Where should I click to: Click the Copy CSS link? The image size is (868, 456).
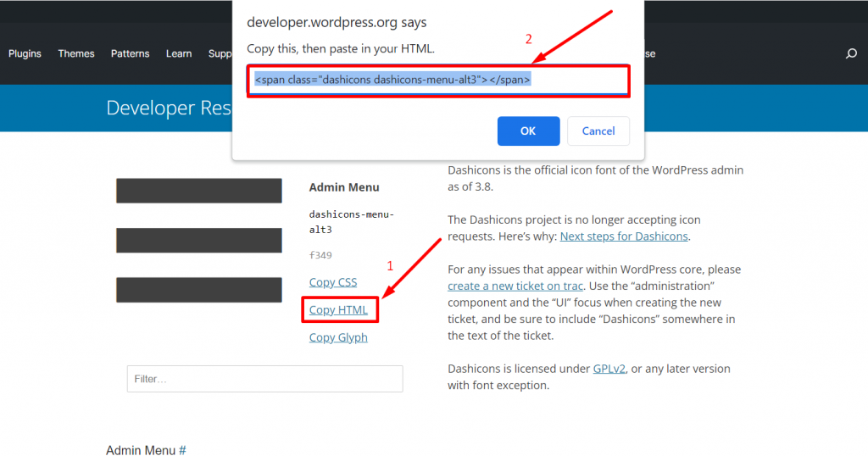click(x=332, y=282)
